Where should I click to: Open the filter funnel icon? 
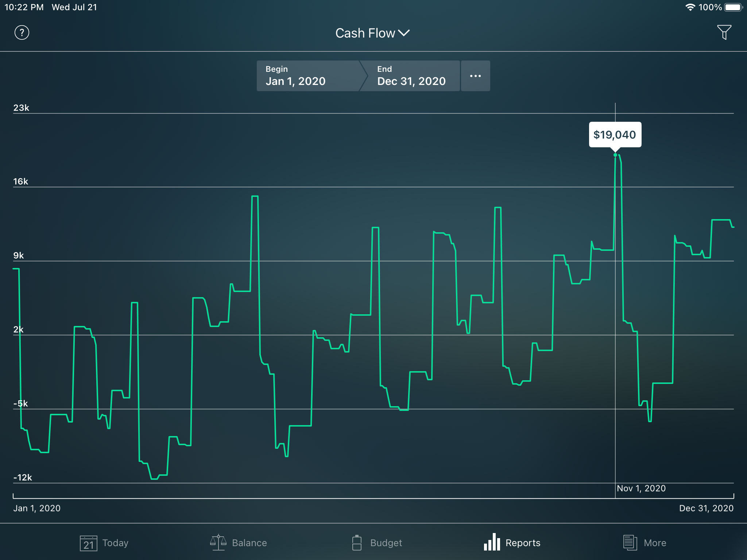click(x=724, y=32)
